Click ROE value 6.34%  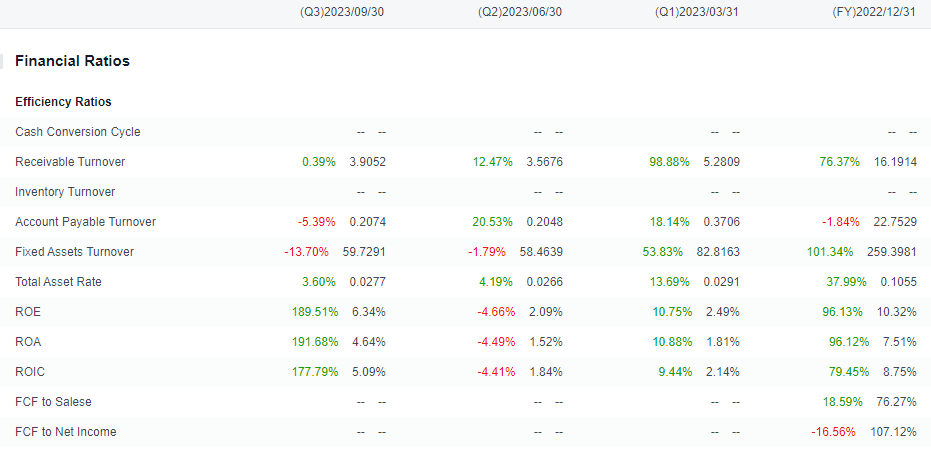click(369, 312)
